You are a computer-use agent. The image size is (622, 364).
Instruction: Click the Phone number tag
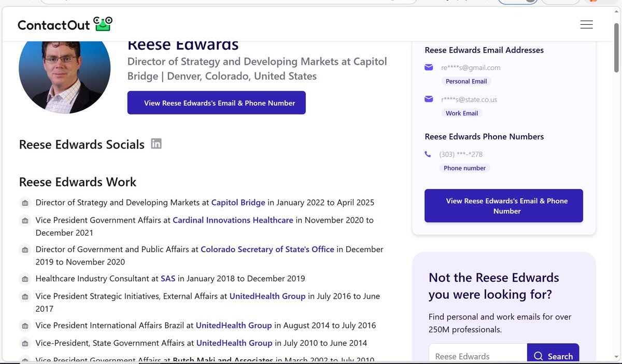[x=465, y=168]
